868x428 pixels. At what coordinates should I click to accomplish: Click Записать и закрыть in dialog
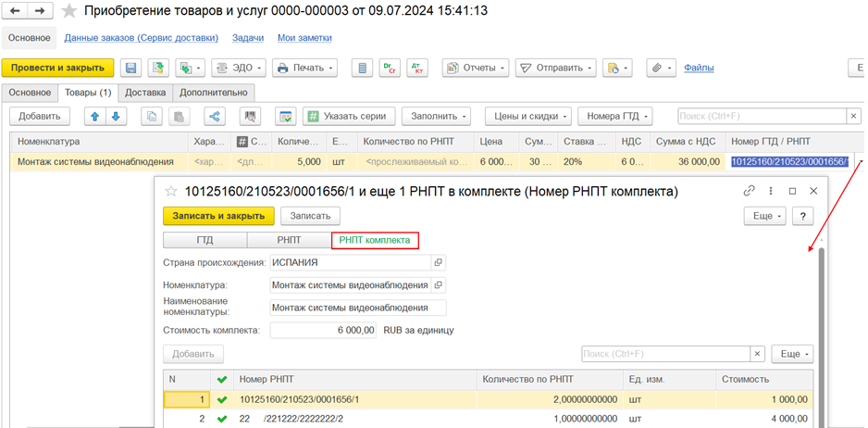coord(218,216)
